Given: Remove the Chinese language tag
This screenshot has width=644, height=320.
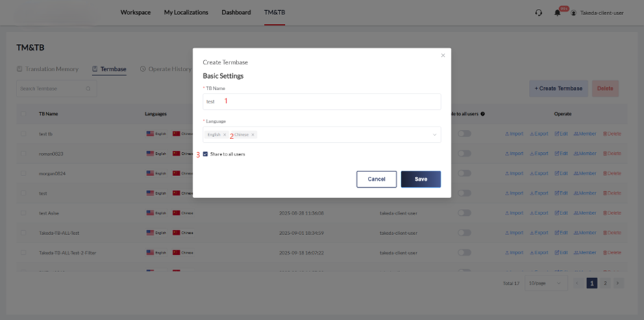Looking at the screenshot, I should click(253, 135).
